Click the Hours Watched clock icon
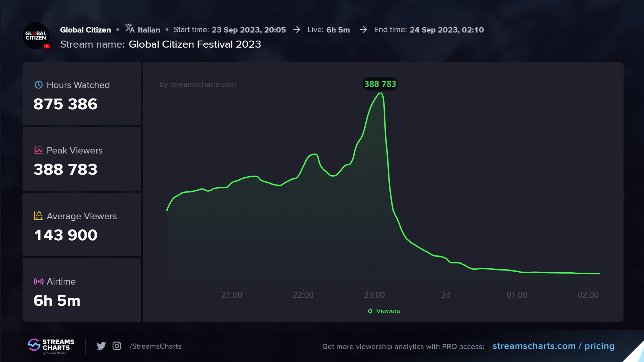The height and width of the screenshot is (362, 644). click(x=39, y=85)
